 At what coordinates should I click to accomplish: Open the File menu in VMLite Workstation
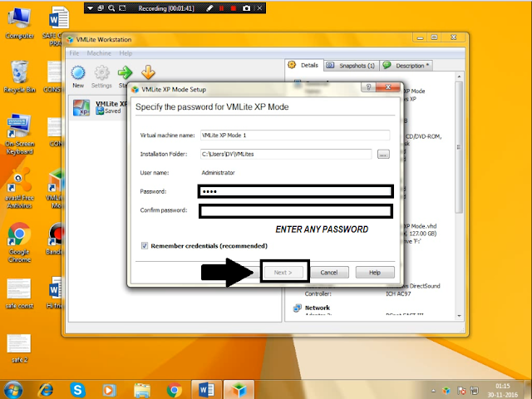[74, 53]
